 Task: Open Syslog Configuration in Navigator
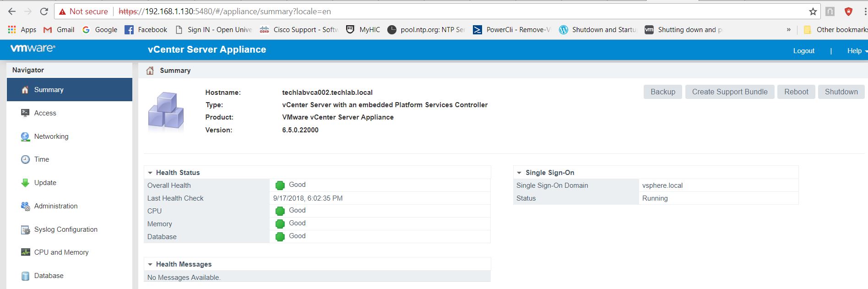(x=70, y=229)
